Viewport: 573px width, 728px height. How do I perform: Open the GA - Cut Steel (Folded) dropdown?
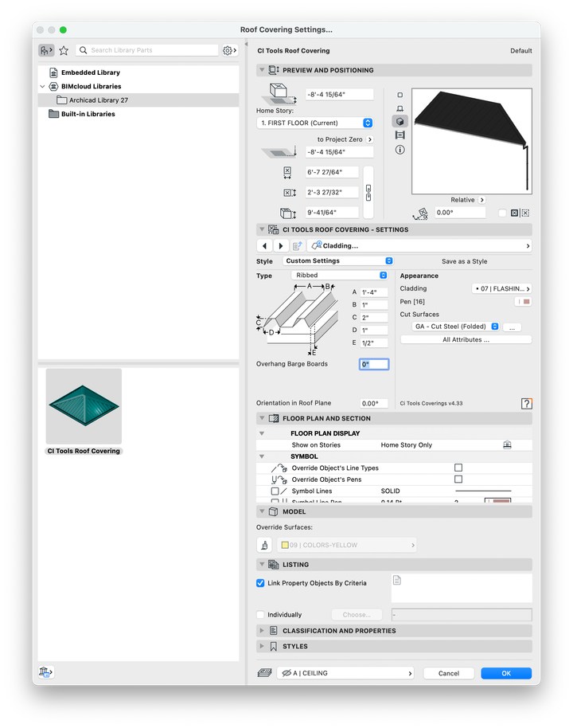[456, 327]
